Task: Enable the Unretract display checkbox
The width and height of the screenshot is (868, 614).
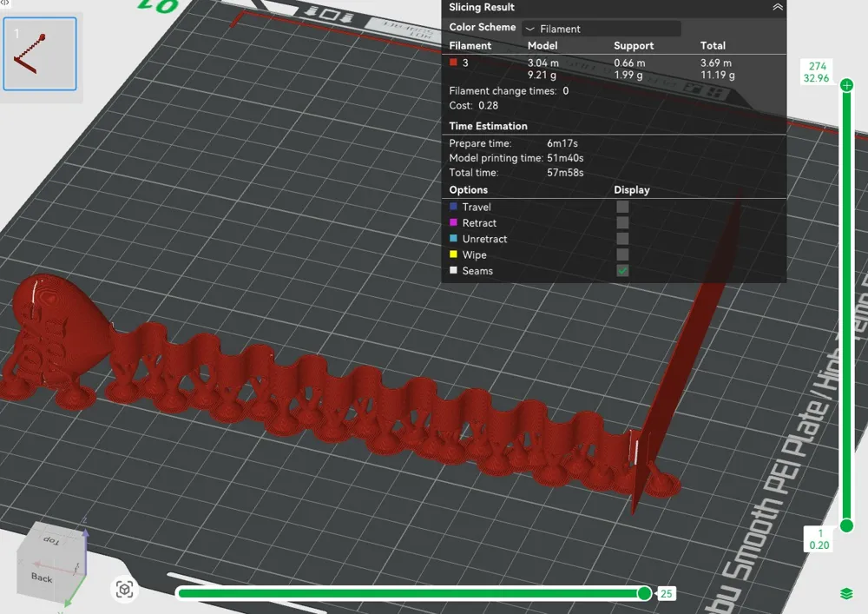Action: click(622, 239)
